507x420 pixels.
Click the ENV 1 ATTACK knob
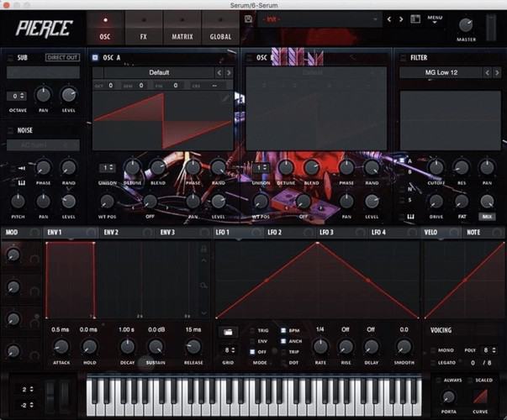61,347
